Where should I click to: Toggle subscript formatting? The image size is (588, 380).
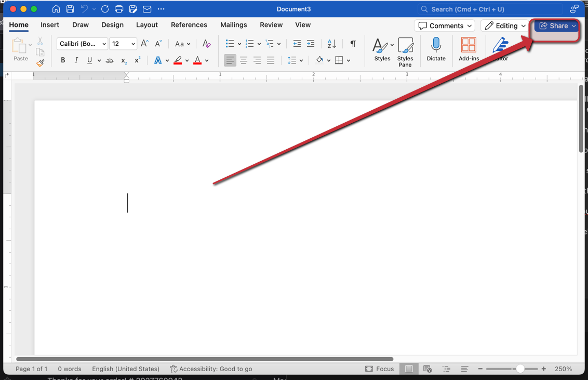(x=124, y=60)
